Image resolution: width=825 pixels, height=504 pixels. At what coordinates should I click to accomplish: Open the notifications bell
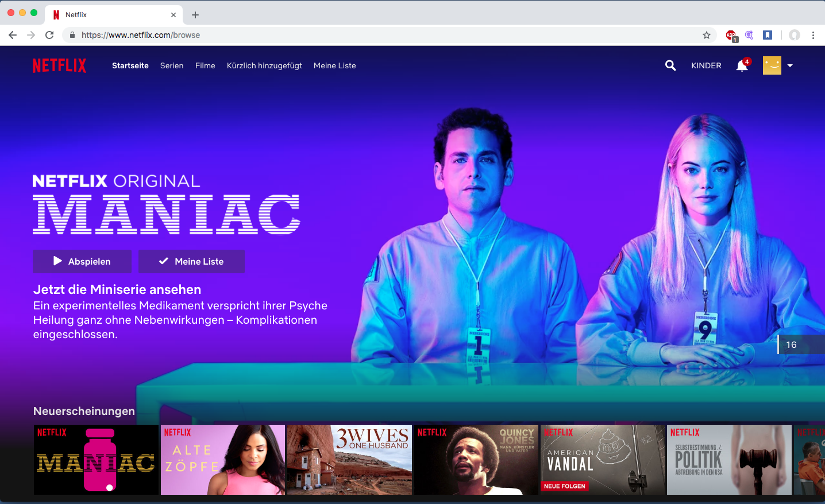coord(742,66)
